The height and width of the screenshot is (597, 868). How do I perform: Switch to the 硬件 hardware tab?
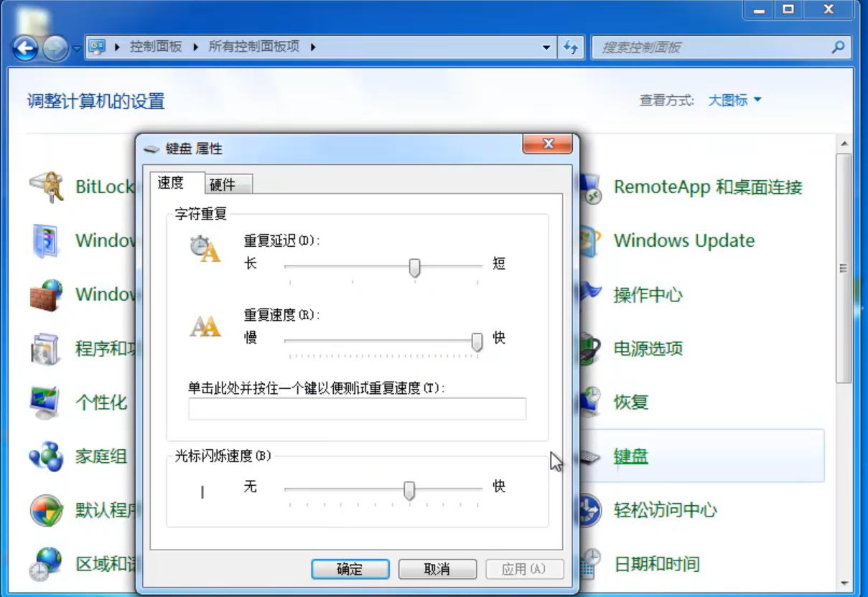[223, 184]
